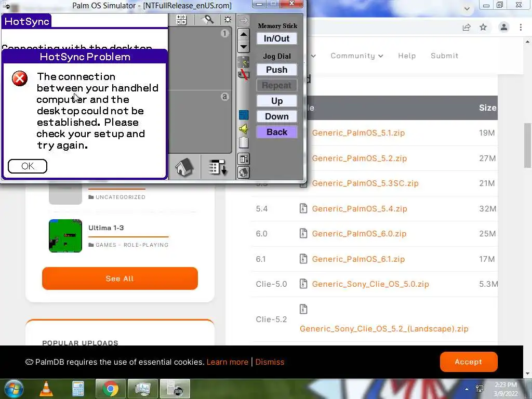The image size is (532, 399).
Task: Download Generic_PalmOS_6.0.zip
Action: point(359,234)
